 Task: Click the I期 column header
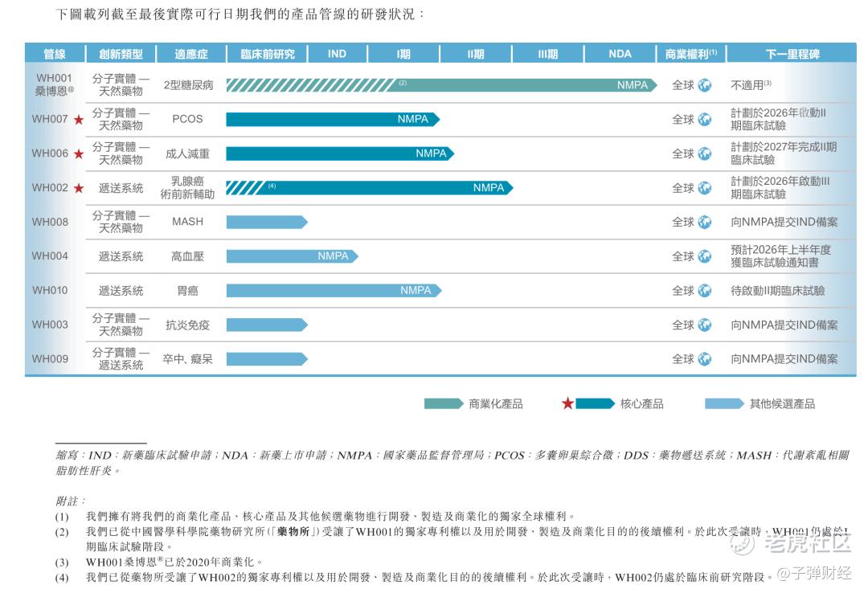[403, 55]
